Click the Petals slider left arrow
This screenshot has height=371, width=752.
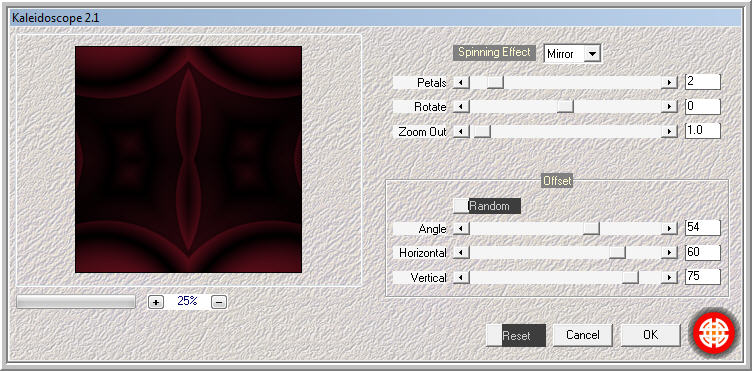461,82
